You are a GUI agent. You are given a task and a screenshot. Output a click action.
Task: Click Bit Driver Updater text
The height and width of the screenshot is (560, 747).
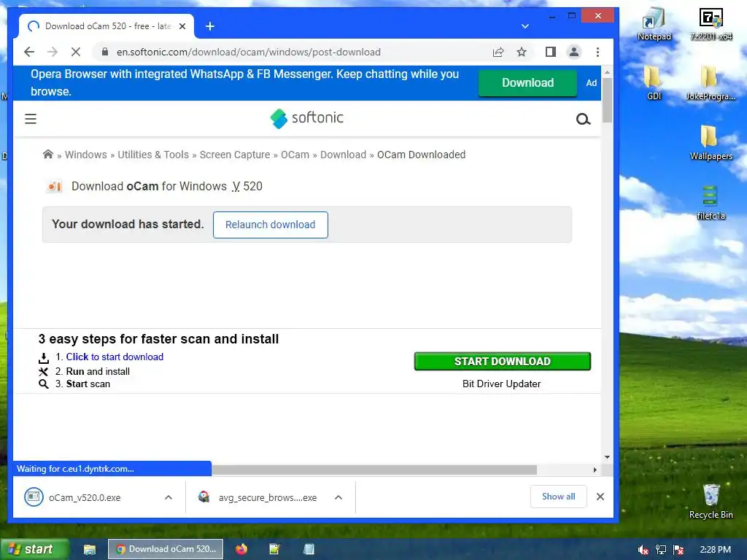click(501, 384)
